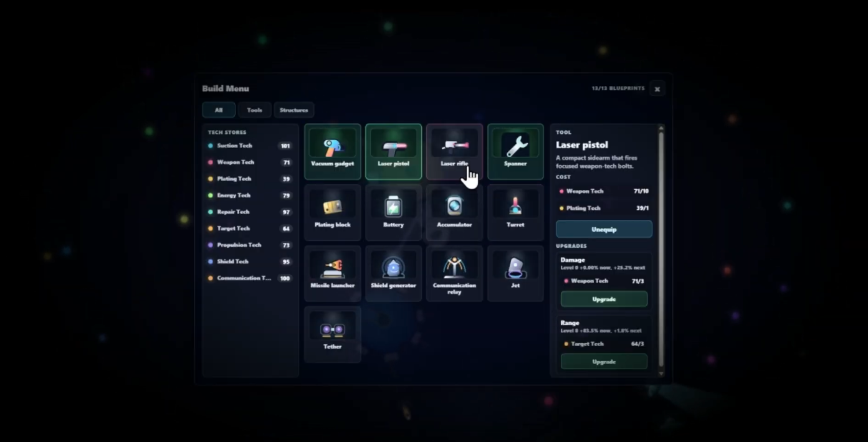The width and height of the screenshot is (868, 442).
Task: Select the Plating block structure
Action: click(333, 212)
